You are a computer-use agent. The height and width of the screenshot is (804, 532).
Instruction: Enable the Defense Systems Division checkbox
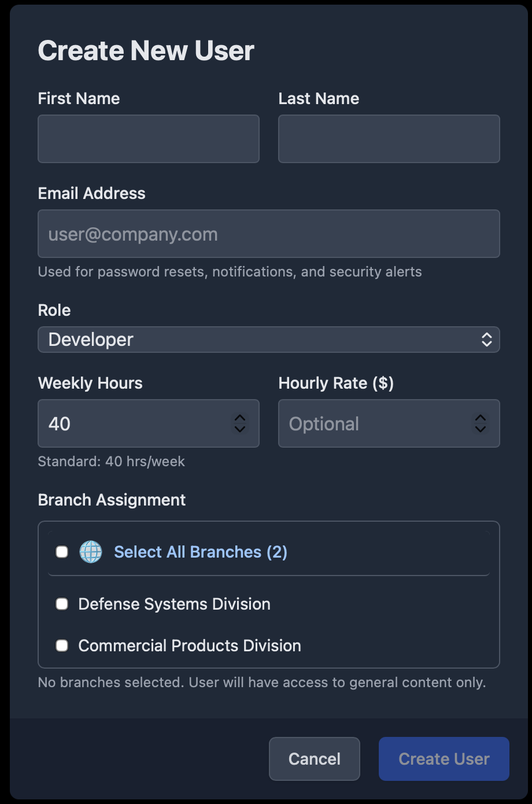click(x=62, y=604)
